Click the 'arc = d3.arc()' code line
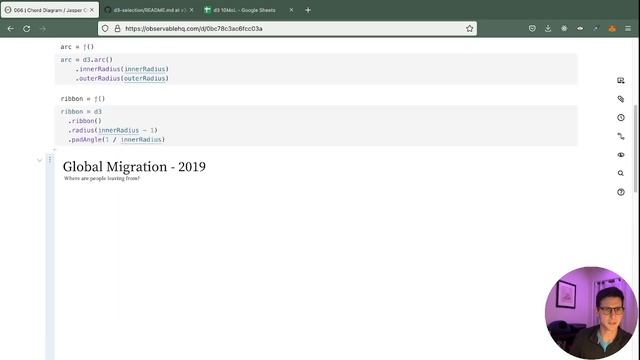Screen dimensions: 640x360 tap(87, 60)
